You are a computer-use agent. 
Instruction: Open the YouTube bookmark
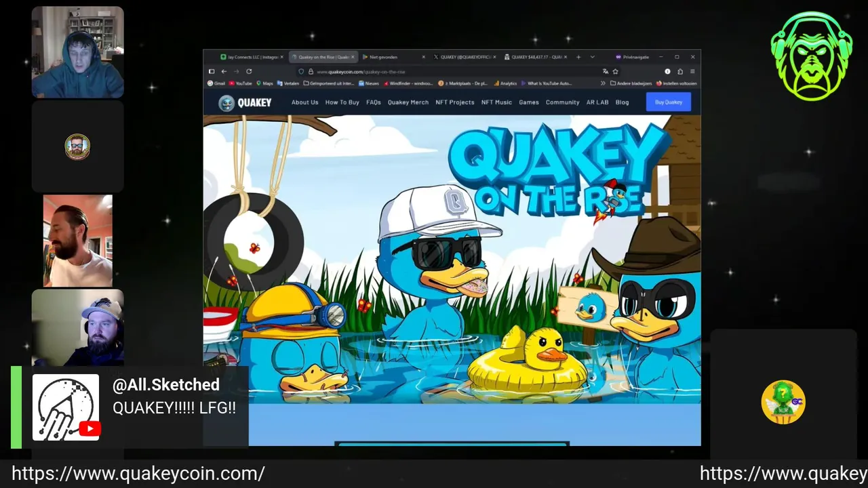[x=240, y=83]
